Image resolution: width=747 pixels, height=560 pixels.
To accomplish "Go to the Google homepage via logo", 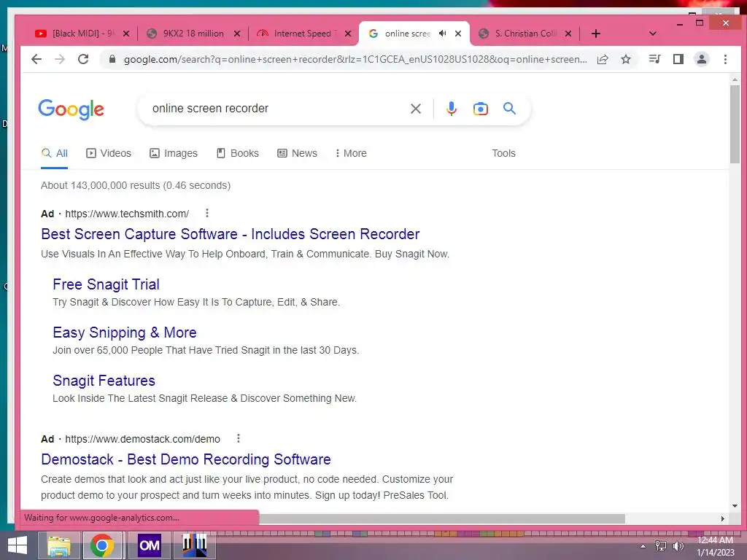I will pyautogui.click(x=71, y=109).
